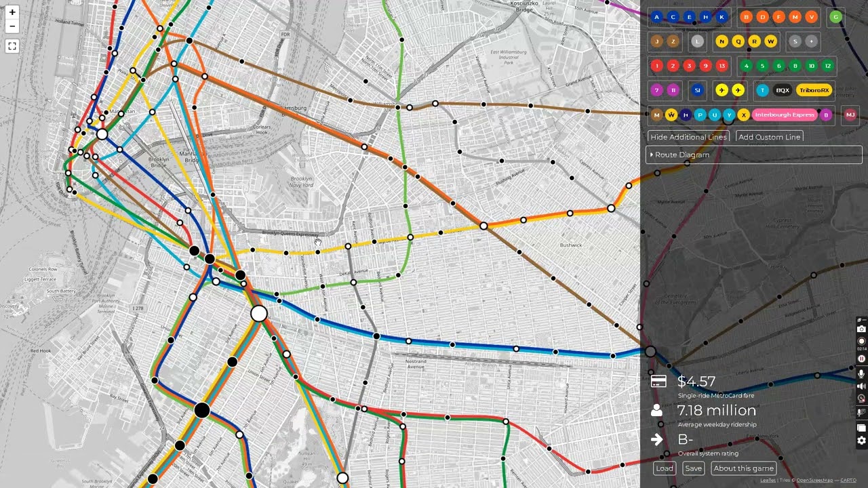Select the blue C line badge
This screenshot has height=488, width=868.
pyautogui.click(x=673, y=17)
